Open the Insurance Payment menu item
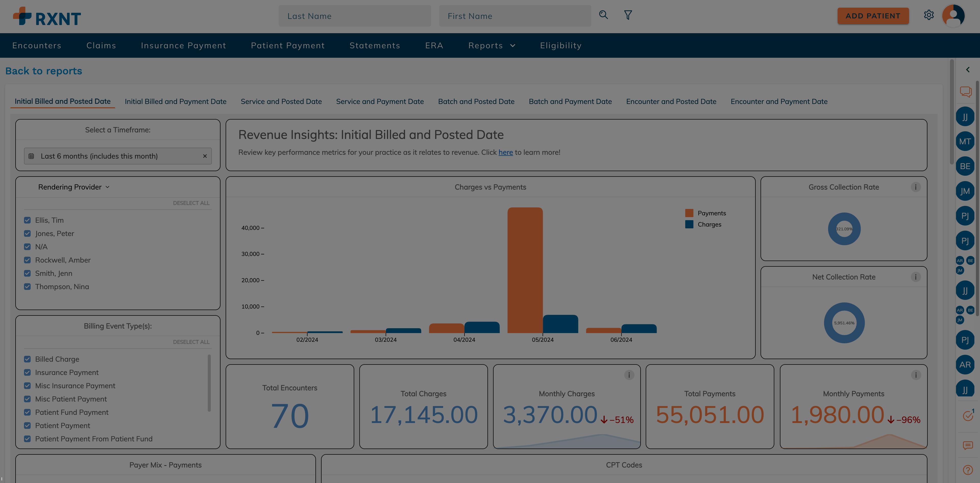This screenshot has height=483, width=980. coord(183,46)
